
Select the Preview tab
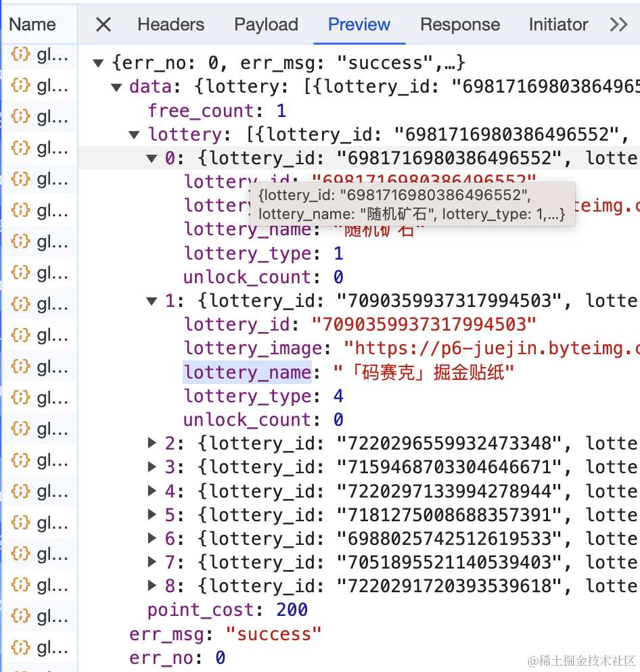coord(359,24)
